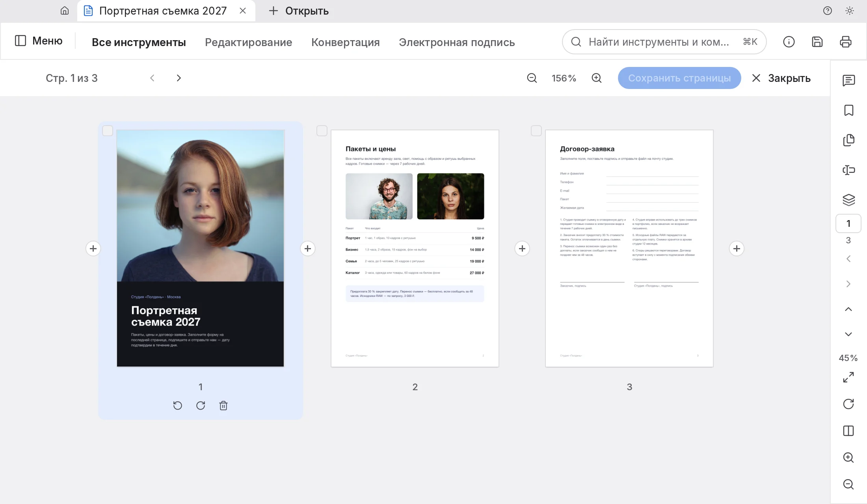Jump down with sidebar down chevron
Screen dimensions: 867x504
(x=848, y=334)
